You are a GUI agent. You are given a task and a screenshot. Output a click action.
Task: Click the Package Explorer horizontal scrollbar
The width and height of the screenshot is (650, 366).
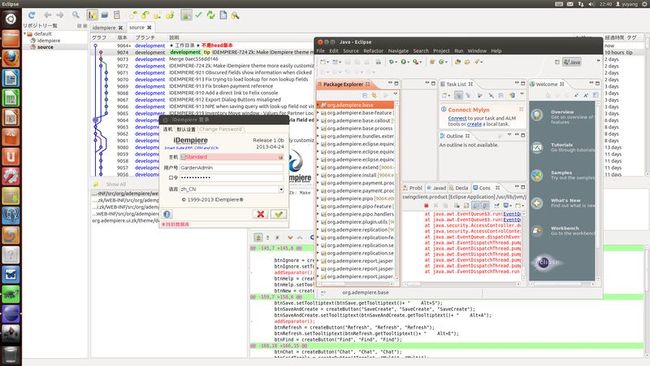tap(355, 284)
